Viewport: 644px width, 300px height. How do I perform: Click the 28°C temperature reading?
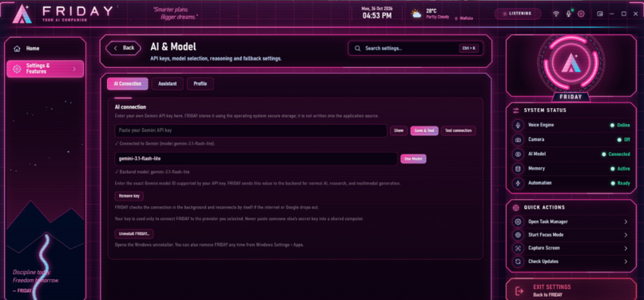click(x=431, y=11)
